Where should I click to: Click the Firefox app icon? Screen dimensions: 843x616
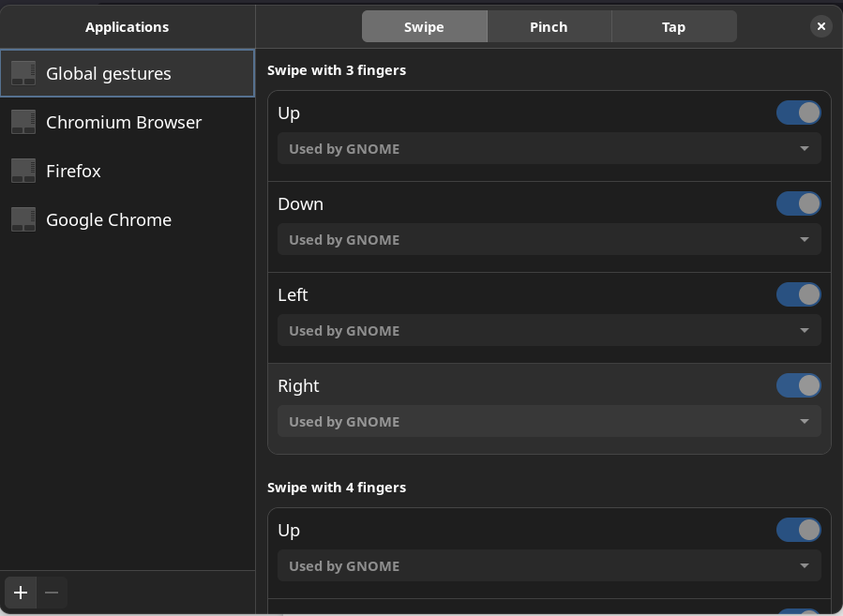pyautogui.click(x=23, y=172)
